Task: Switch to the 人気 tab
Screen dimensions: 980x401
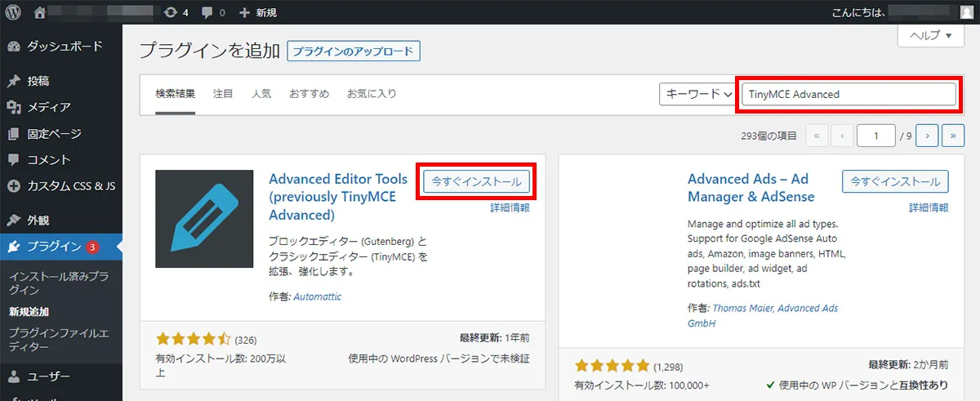Action: pos(261,94)
